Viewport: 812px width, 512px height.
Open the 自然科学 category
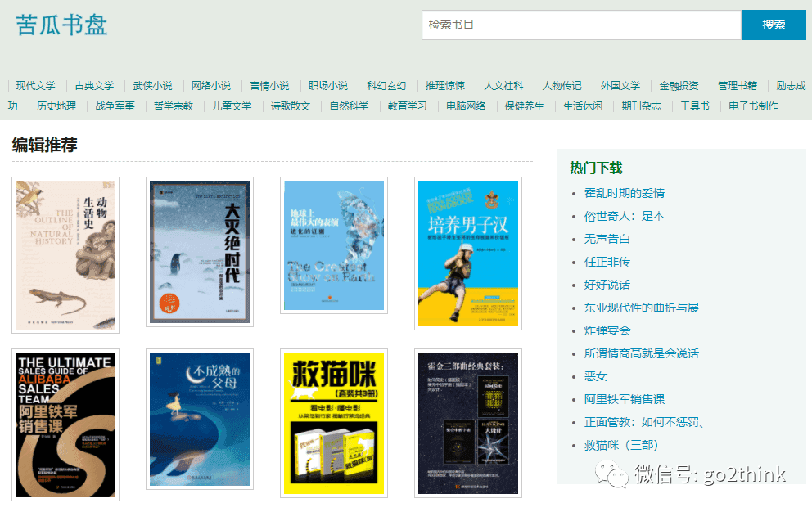349,106
